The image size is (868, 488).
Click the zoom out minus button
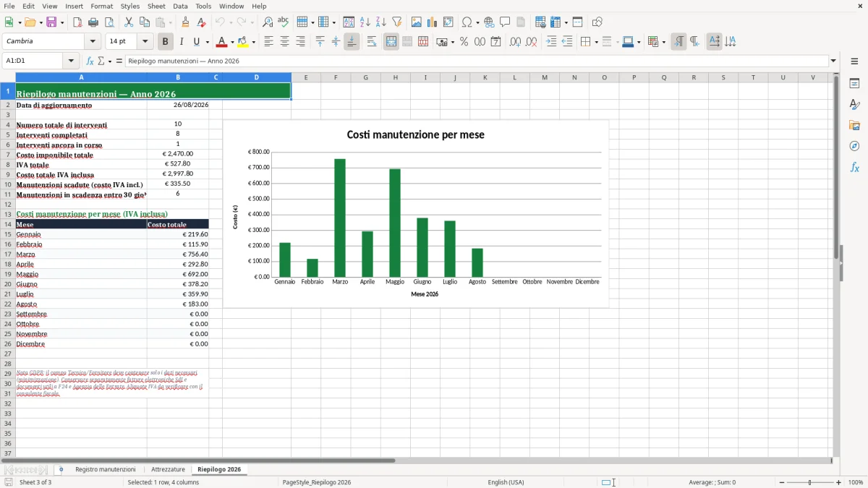click(x=782, y=482)
